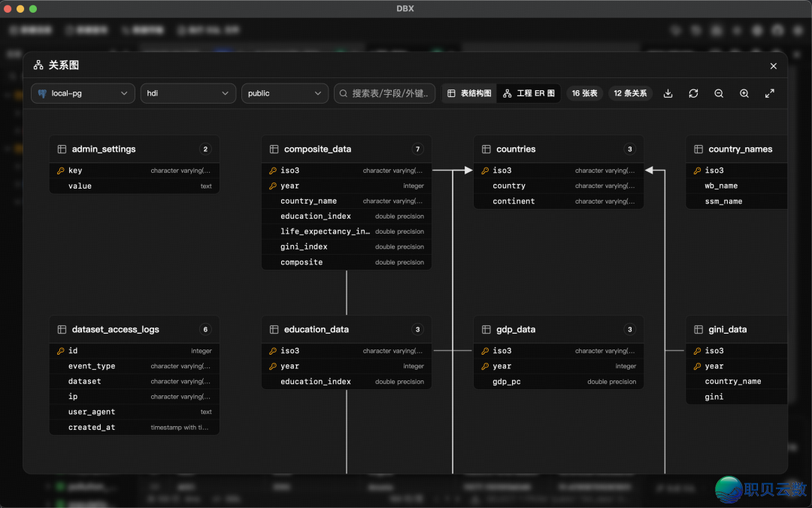Click the country_names table icon
Viewport: 812px width, 508px height.
pyautogui.click(x=698, y=149)
